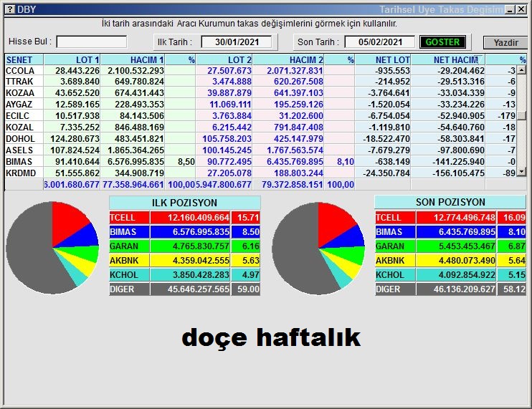
Task: Click total HACIM 2 79.372.858.151
Action: (x=292, y=185)
